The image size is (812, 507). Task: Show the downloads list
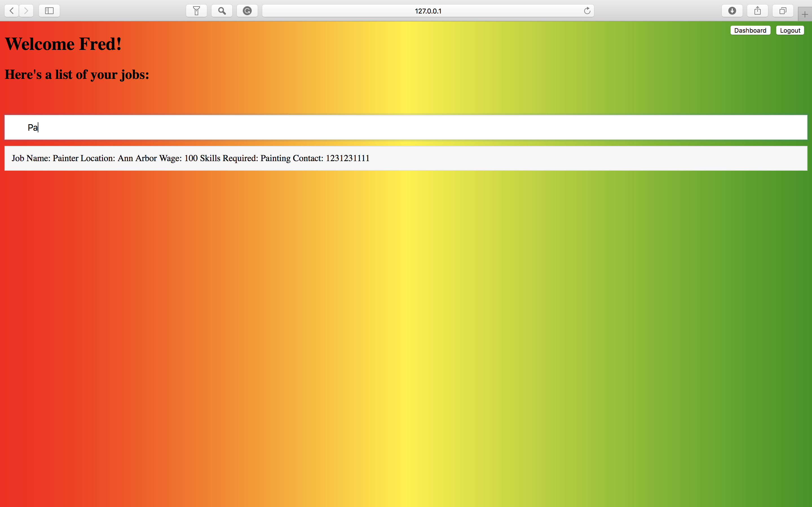[732, 11]
